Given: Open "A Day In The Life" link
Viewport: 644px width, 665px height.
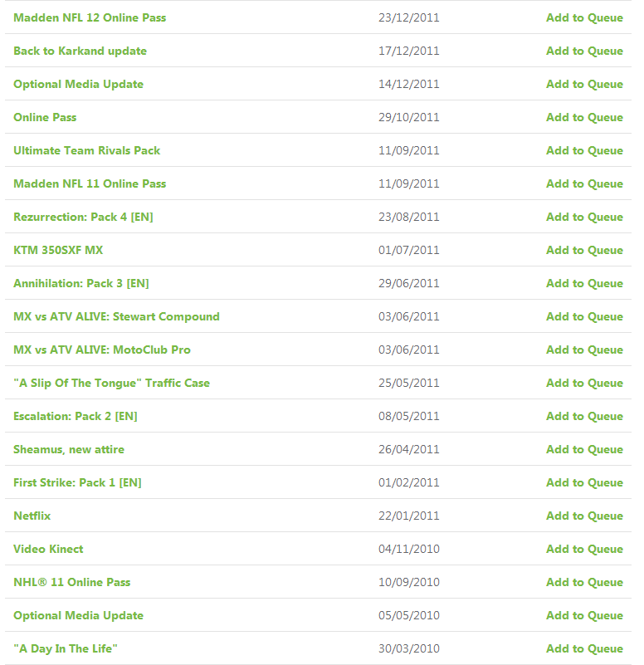Looking at the screenshot, I should click(x=66, y=649).
